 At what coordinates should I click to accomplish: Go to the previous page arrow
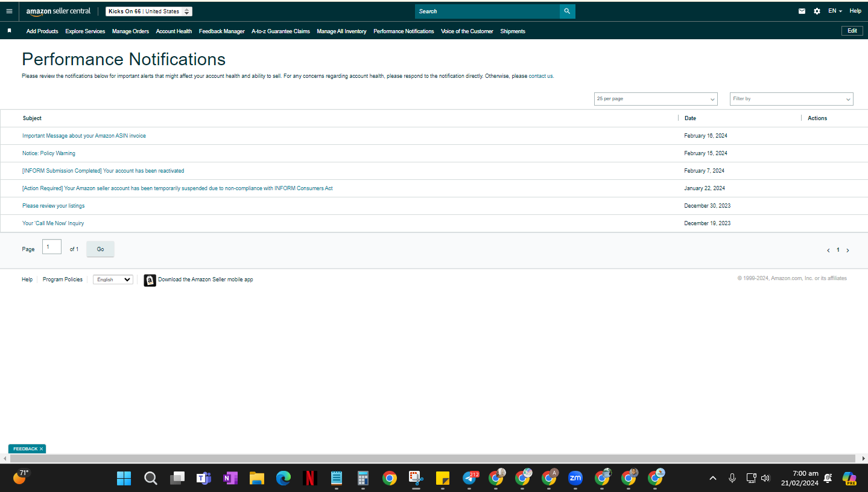(x=828, y=250)
